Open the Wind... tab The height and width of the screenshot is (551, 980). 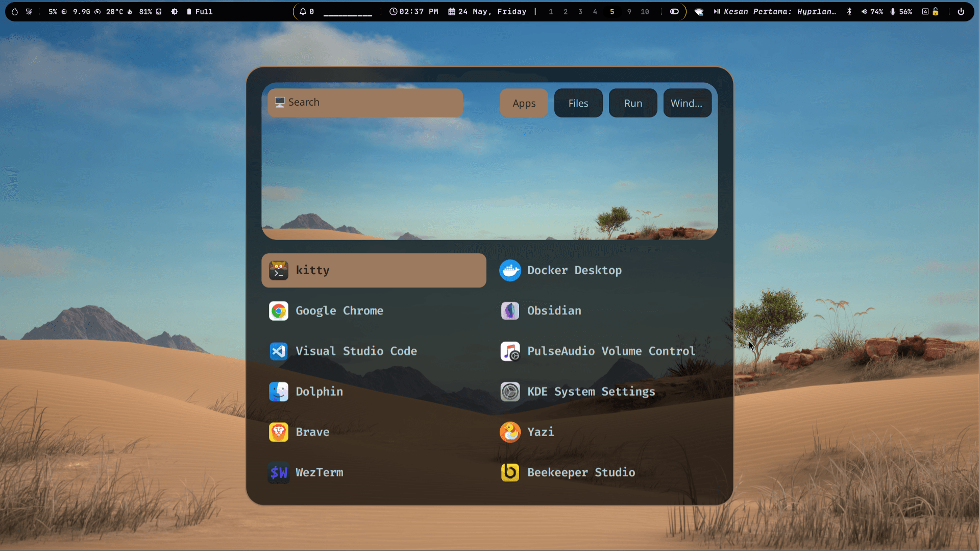[x=687, y=103]
